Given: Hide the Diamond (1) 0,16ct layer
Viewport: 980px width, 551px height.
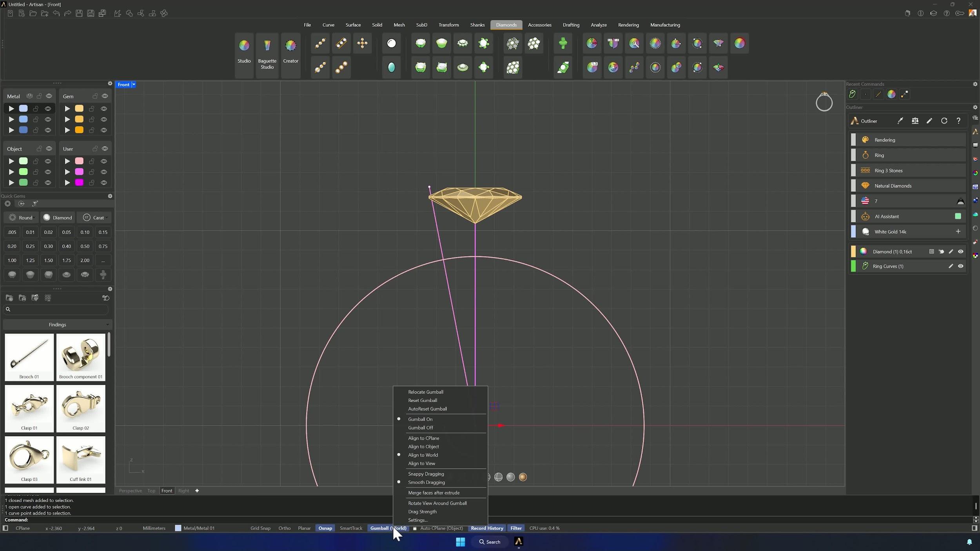Looking at the screenshot, I should click(x=960, y=252).
